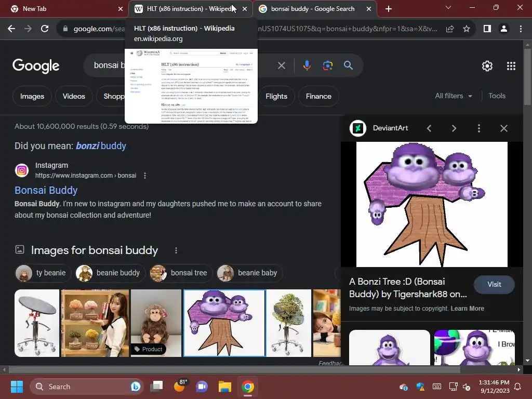The width and height of the screenshot is (532, 399).
Task: Reload the current page
Action: click(45, 29)
